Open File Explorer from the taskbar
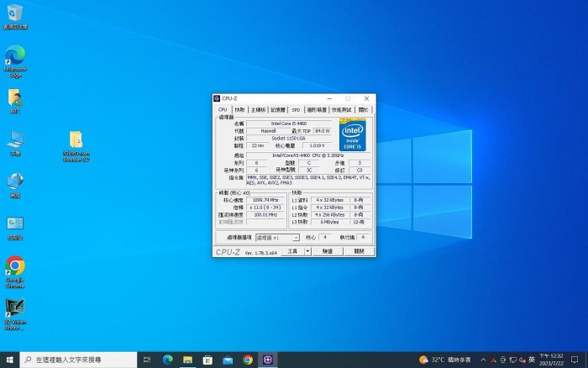 (x=187, y=360)
